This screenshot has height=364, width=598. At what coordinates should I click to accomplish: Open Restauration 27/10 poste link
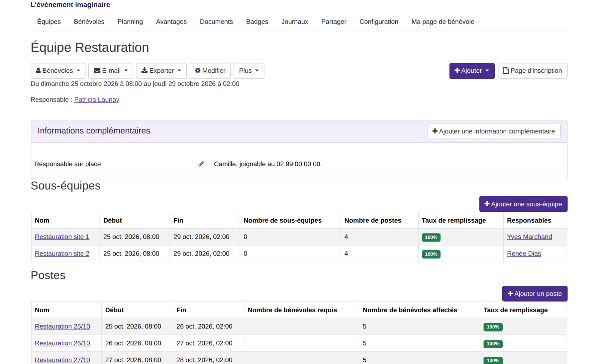point(62,360)
